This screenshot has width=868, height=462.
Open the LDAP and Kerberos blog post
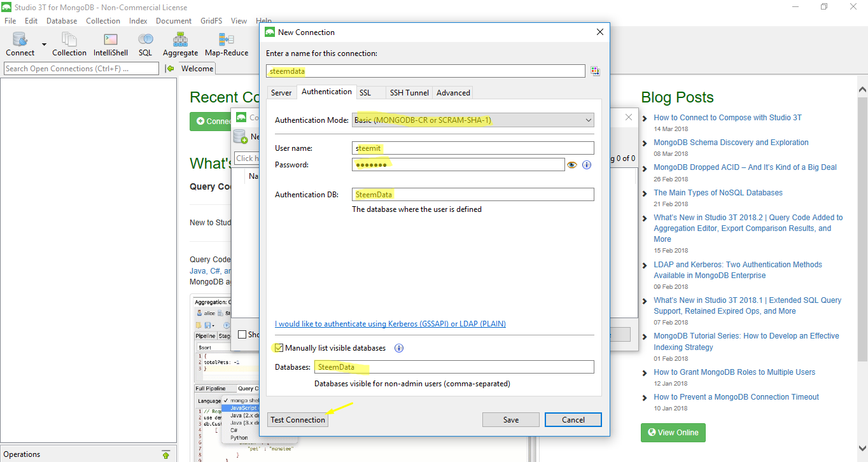tap(738, 270)
